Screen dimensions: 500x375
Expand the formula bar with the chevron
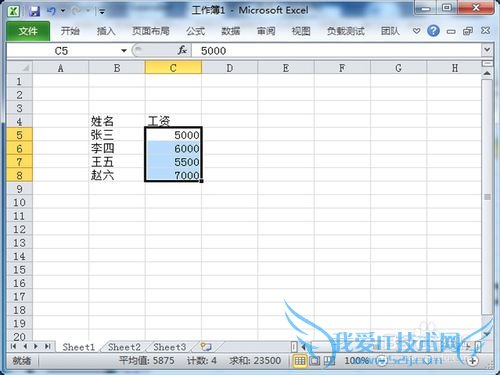[x=487, y=50]
